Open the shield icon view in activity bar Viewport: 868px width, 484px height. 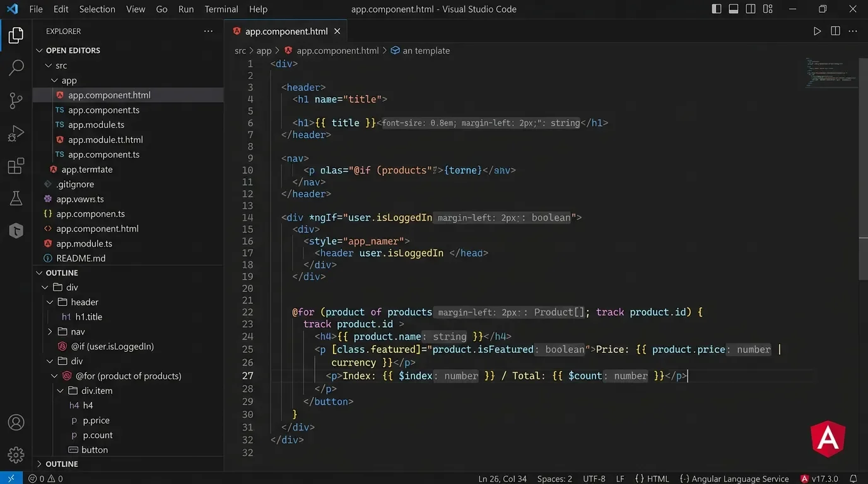16,231
